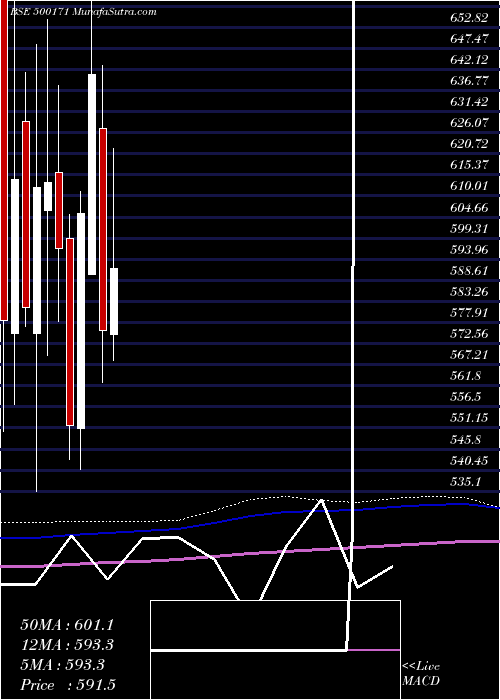Click the 620.72 price axis label
Image resolution: width=500 pixels, height=700 pixels.
point(469,144)
